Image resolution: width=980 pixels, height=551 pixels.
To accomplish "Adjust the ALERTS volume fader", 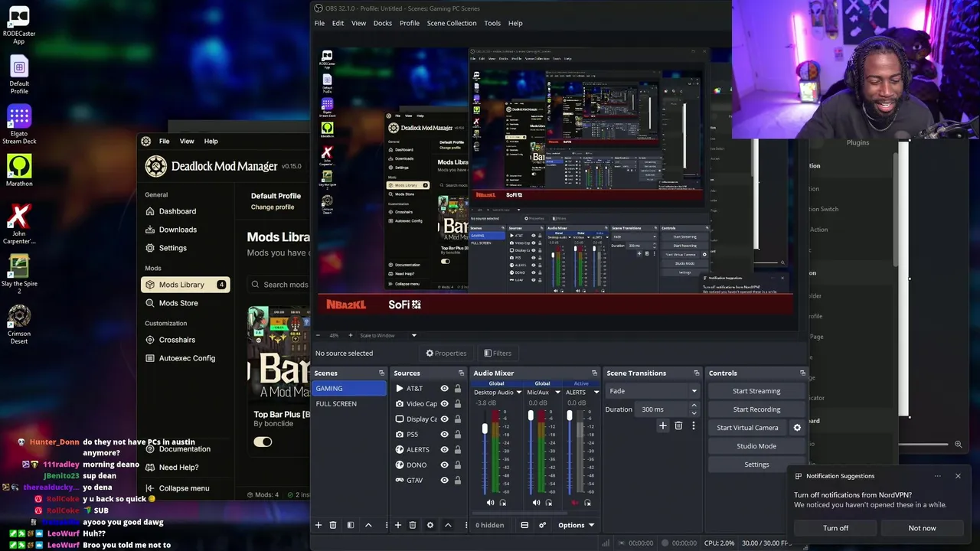I will (569, 416).
